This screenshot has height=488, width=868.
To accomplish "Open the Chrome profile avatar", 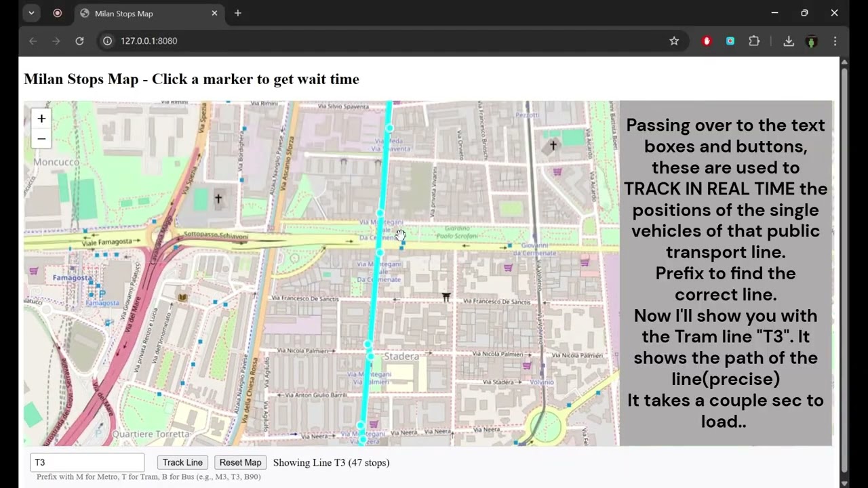I will 812,41.
